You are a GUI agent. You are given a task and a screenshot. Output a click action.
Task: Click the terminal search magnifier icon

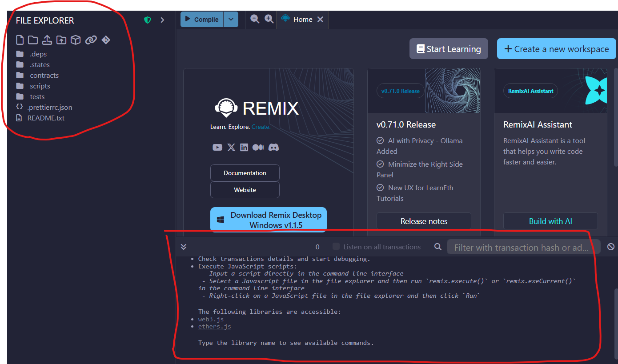[438, 247]
